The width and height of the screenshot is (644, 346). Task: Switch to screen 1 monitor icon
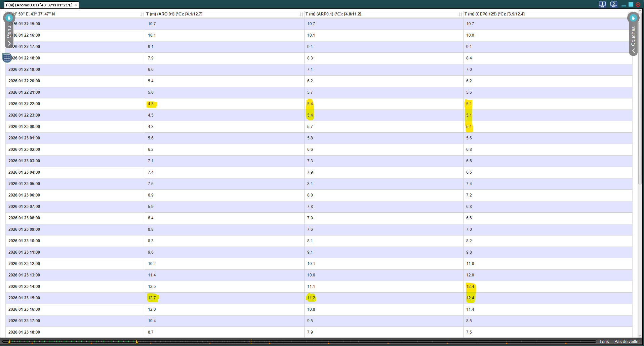(602, 4)
